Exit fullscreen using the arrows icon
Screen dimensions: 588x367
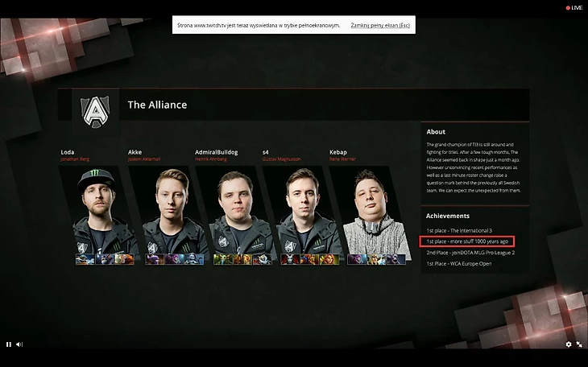point(579,344)
